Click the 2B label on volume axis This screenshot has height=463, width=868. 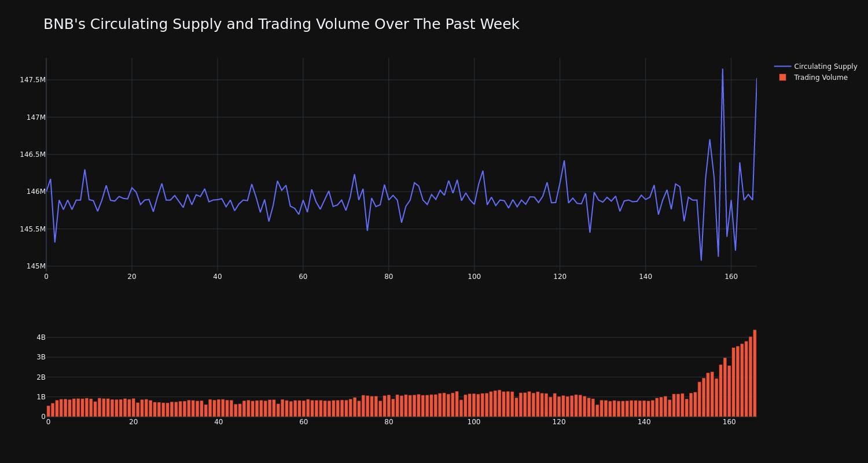41,377
